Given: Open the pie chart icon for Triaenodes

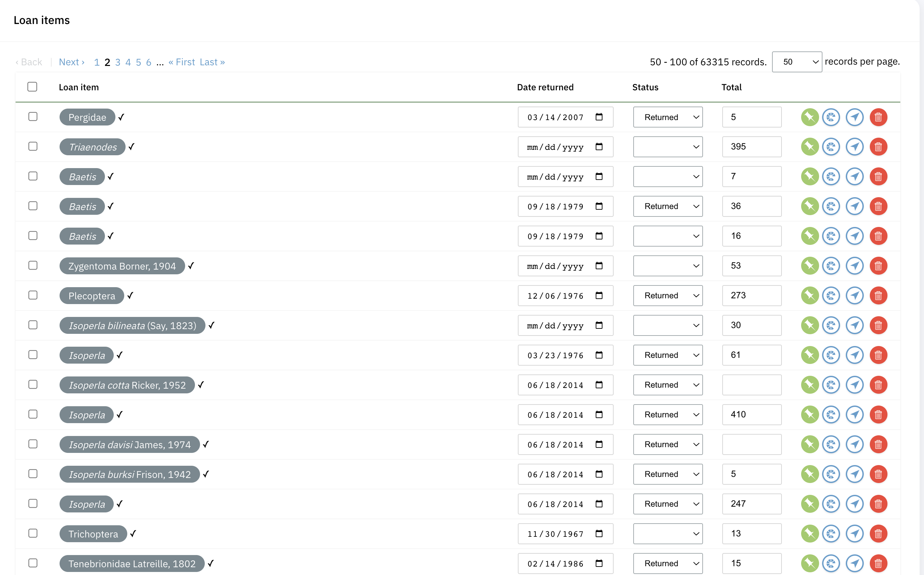Looking at the screenshot, I should point(831,147).
